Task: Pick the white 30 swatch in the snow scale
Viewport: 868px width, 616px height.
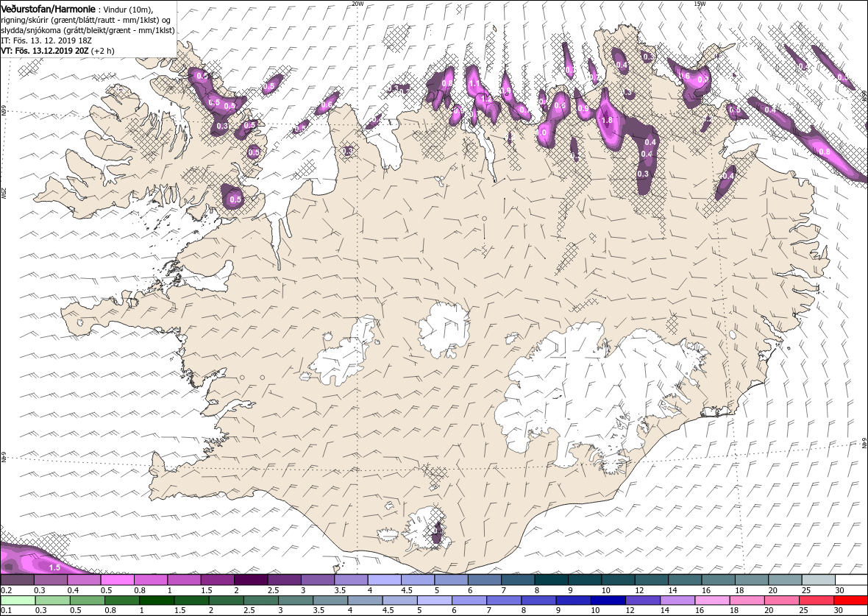Action: pyautogui.click(x=851, y=579)
